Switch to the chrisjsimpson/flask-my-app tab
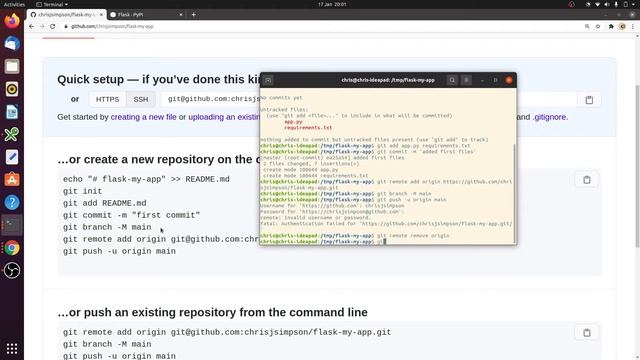This screenshot has width=640, height=360. 66,15
